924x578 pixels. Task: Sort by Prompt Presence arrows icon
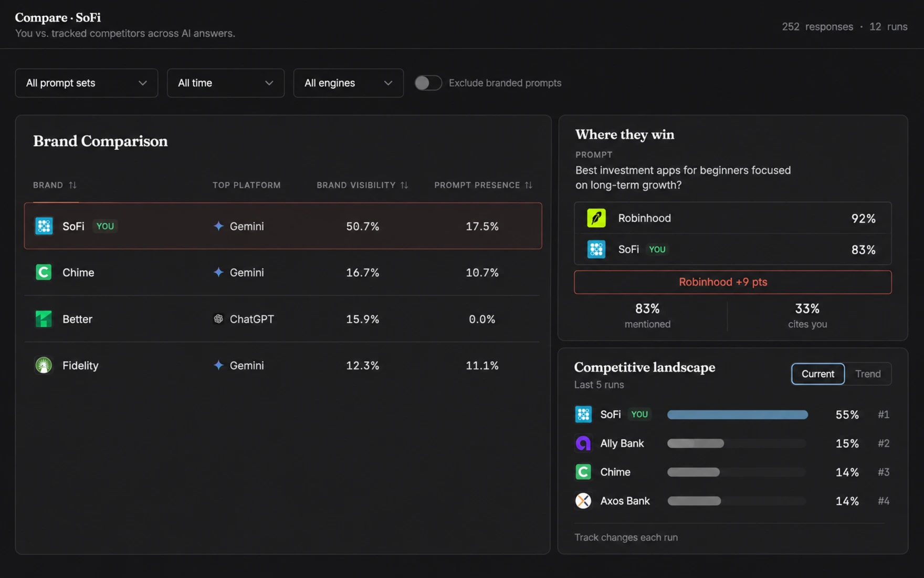[x=529, y=185]
